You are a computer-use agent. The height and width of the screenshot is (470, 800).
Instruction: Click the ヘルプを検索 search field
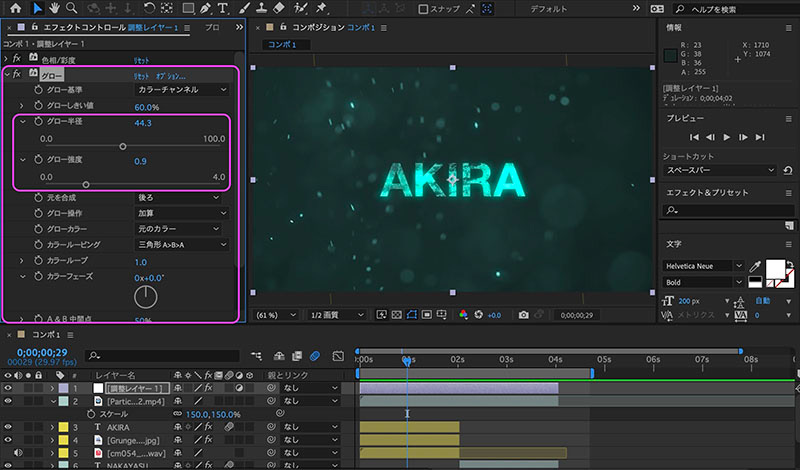click(737, 9)
